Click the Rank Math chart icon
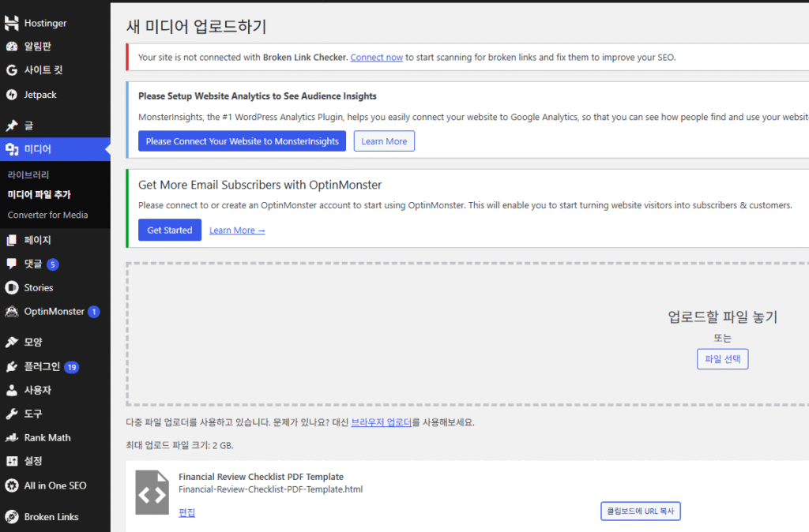Viewport: 809px width, 532px height. 11,437
